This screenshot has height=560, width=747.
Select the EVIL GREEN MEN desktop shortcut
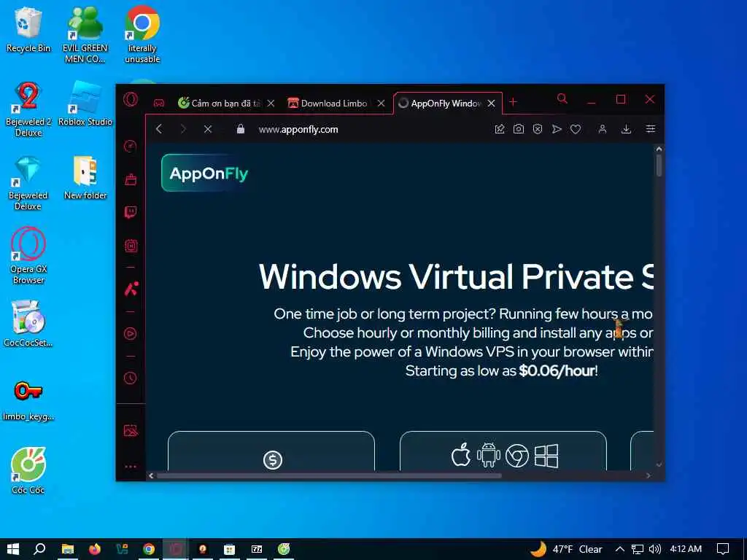(85, 35)
